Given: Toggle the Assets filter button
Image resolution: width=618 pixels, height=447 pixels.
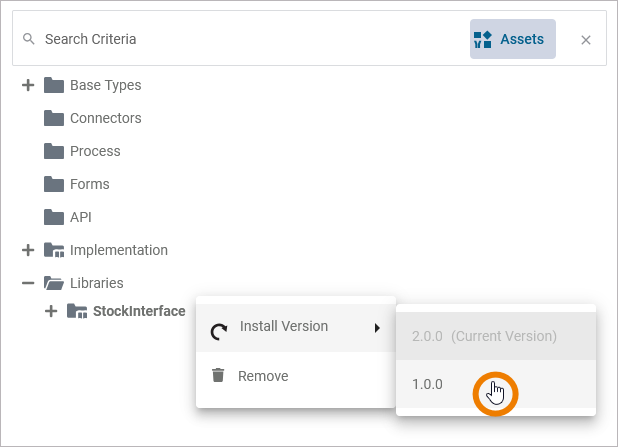Looking at the screenshot, I should point(512,39).
